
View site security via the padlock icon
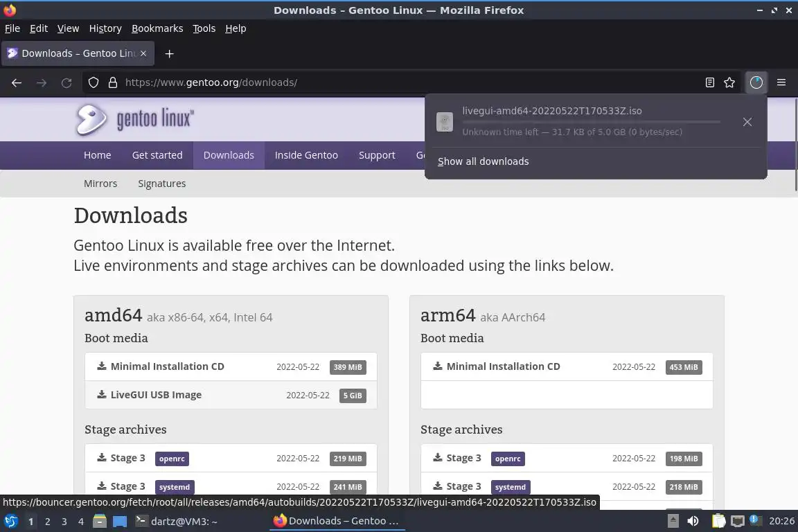[x=113, y=82]
